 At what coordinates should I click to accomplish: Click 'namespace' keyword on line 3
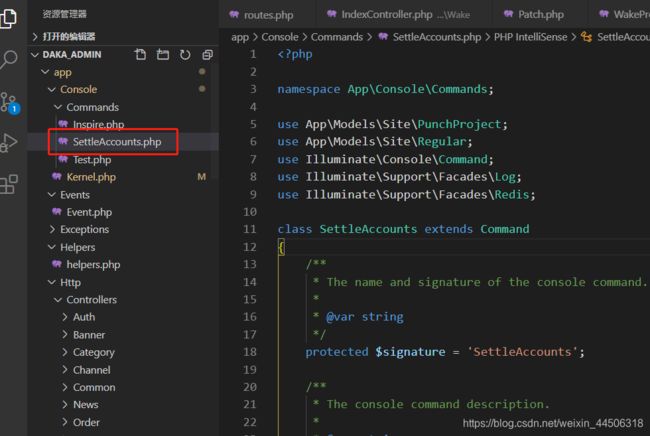click(x=309, y=90)
